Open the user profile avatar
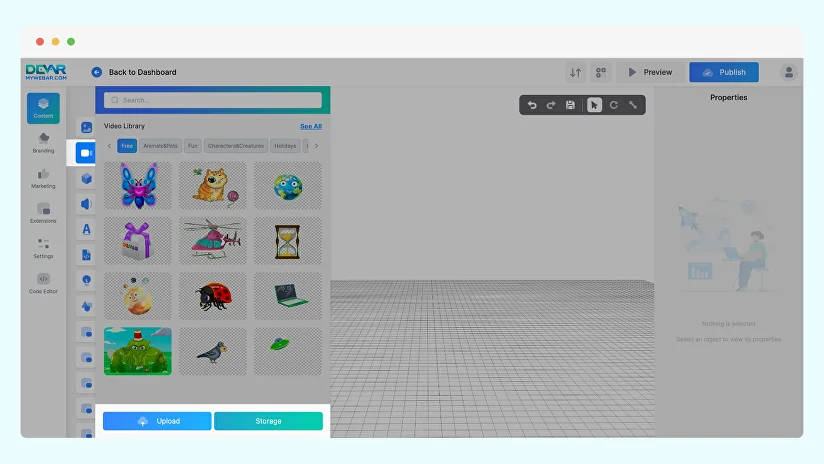824x464 pixels. (789, 72)
